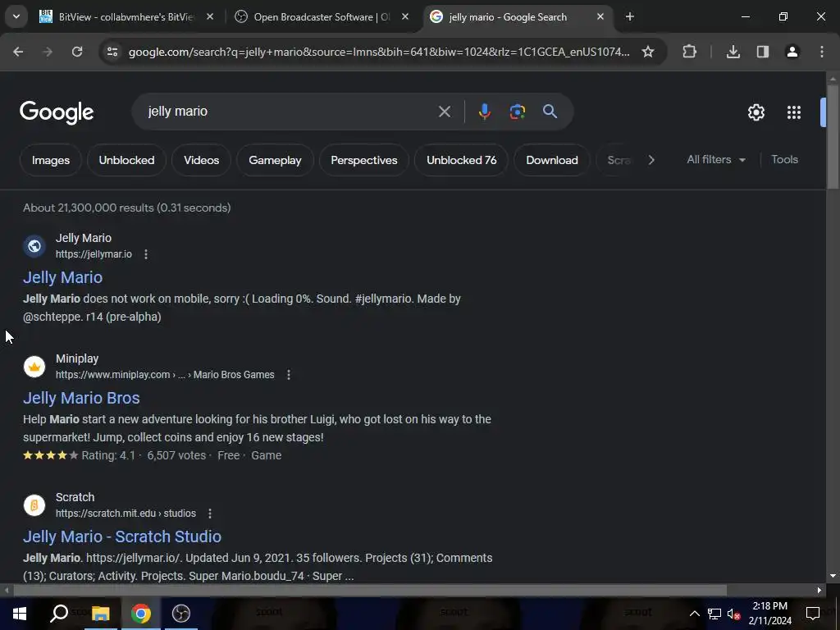The image size is (840, 630).
Task: Open the Jelly Mario result link
Action: [62, 277]
